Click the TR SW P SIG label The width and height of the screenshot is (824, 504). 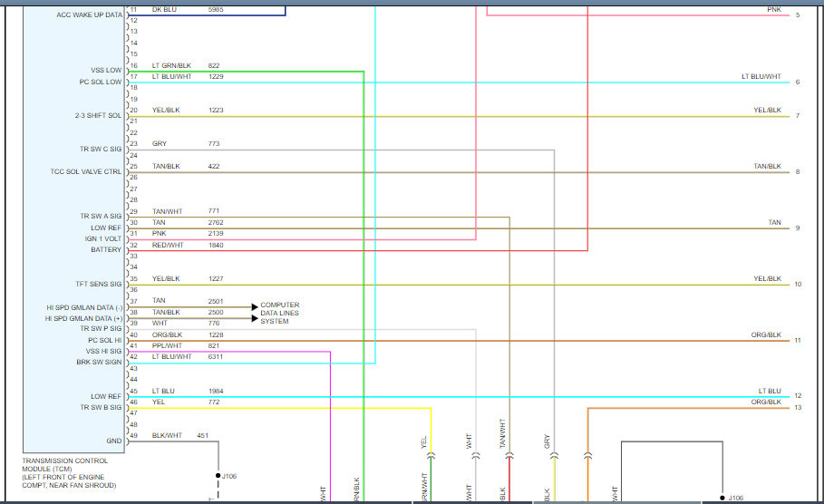[x=101, y=328]
